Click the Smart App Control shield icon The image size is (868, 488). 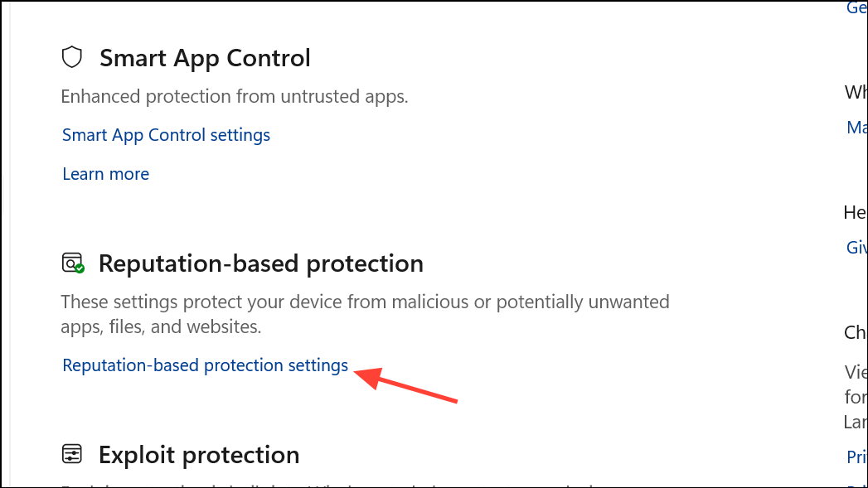[73, 57]
